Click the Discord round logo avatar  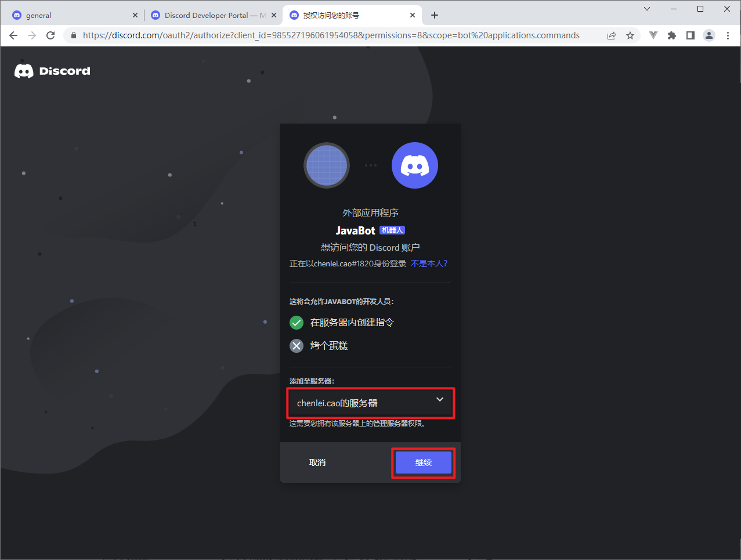point(415,165)
